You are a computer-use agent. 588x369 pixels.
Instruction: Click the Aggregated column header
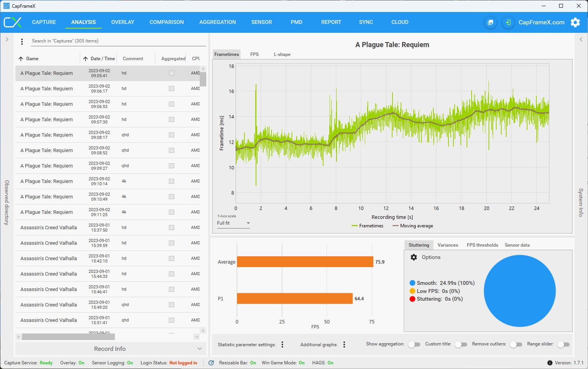click(x=173, y=59)
